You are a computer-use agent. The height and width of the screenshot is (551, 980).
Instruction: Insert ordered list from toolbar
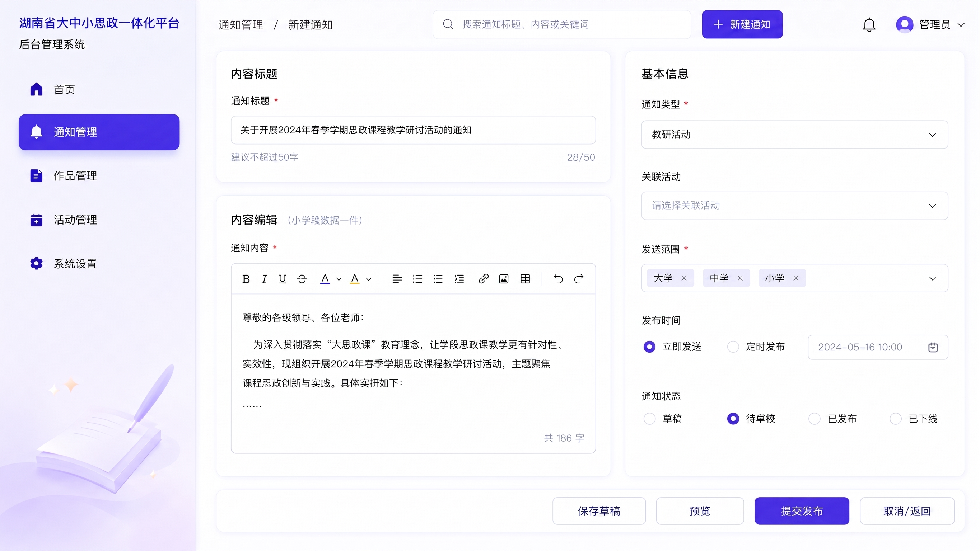click(x=417, y=279)
